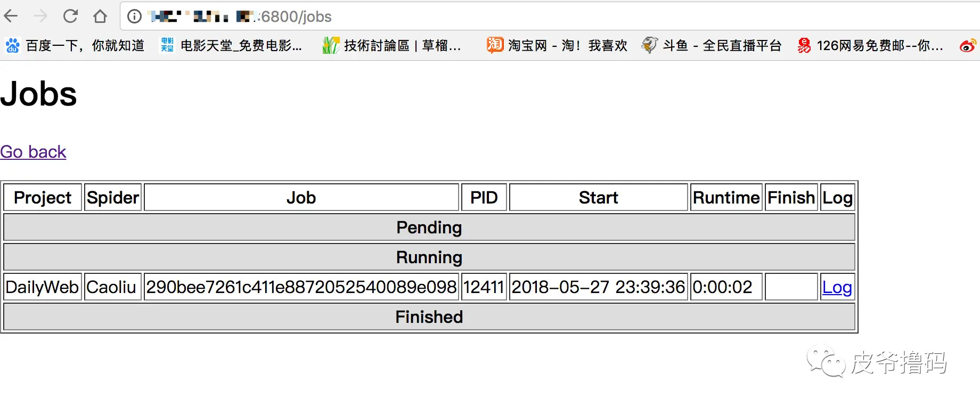
Task: Click the browser back arrow
Action: [11, 17]
